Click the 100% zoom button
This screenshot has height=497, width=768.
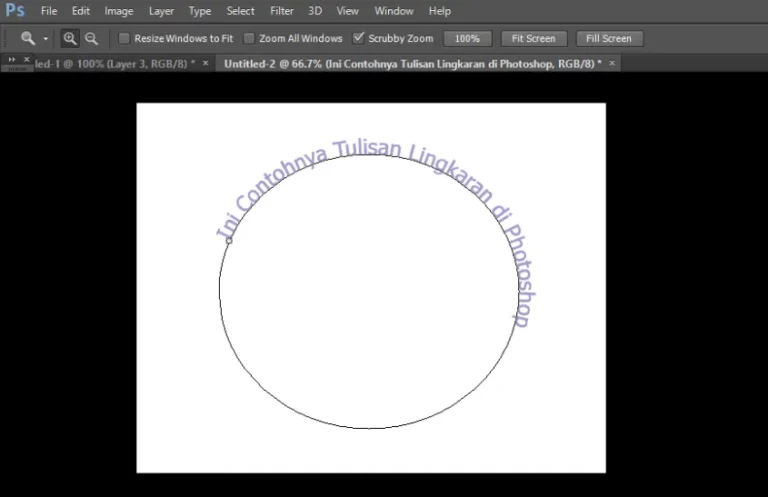point(467,38)
